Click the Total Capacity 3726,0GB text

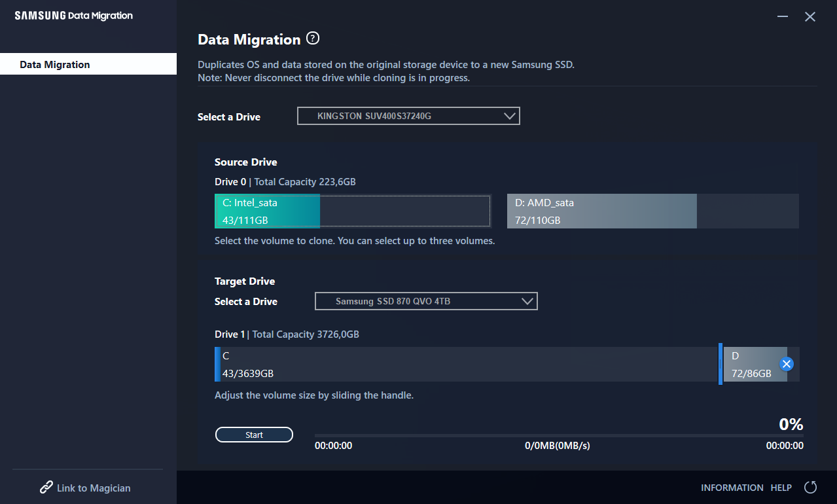pos(306,334)
